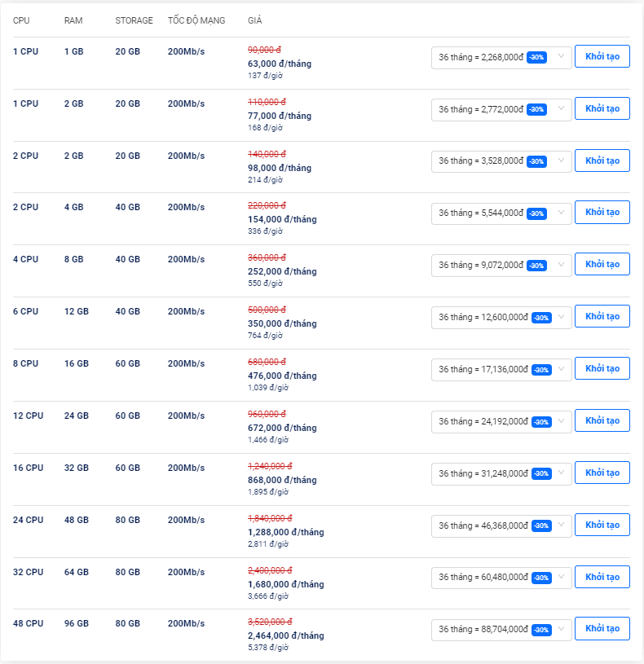Open the 36 tháng = 88,704,000đ dropdown
This screenshot has width=644, height=664.
501,629
